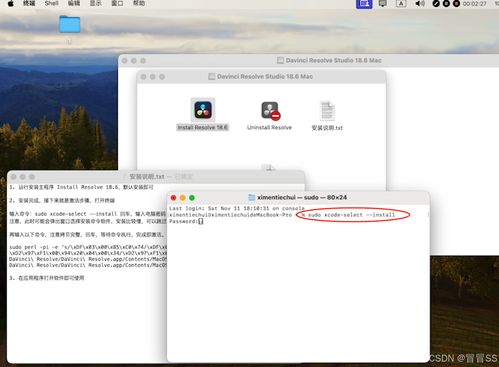Select the Uninstall Resolve icon
This screenshot has width=499, height=367.
[270, 111]
